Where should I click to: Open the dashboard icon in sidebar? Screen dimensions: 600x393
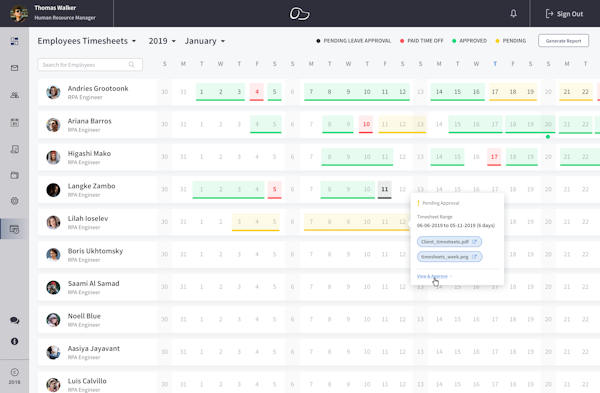pyautogui.click(x=15, y=41)
